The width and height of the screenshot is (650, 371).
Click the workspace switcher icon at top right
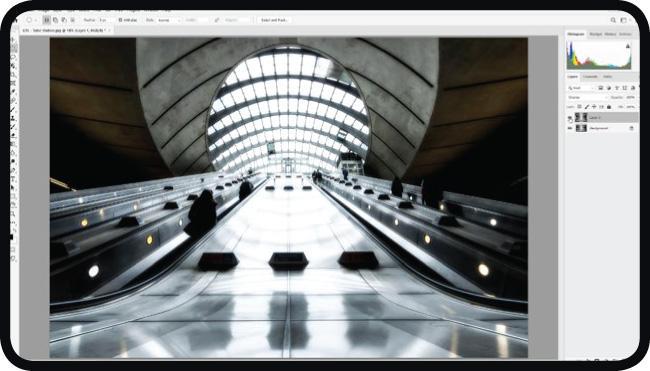pyautogui.click(x=623, y=20)
